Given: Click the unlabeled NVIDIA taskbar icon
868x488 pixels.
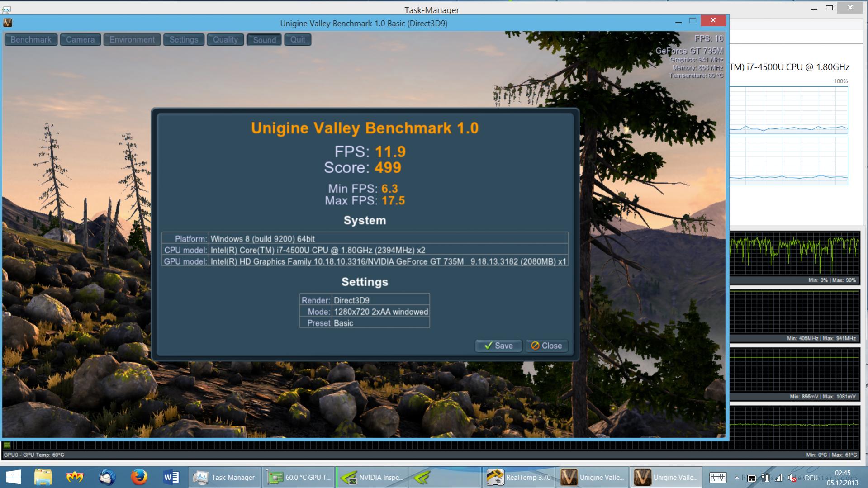Looking at the screenshot, I should pos(445,477).
